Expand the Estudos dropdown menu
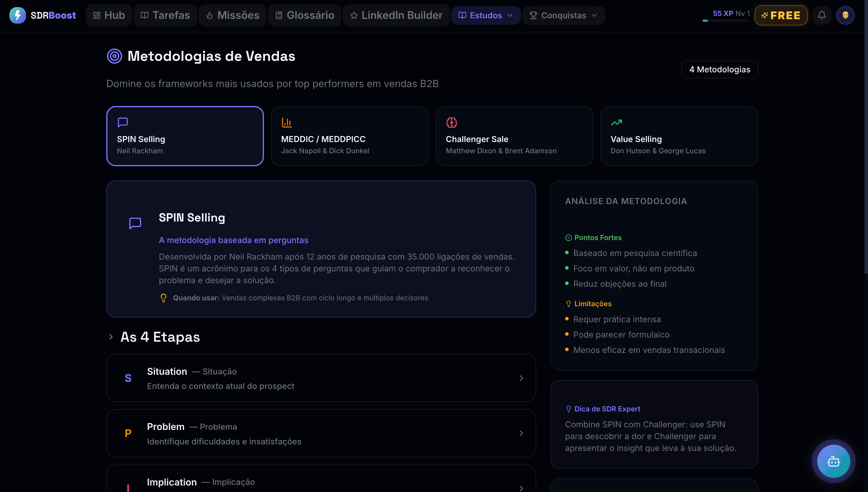 click(485, 15)
